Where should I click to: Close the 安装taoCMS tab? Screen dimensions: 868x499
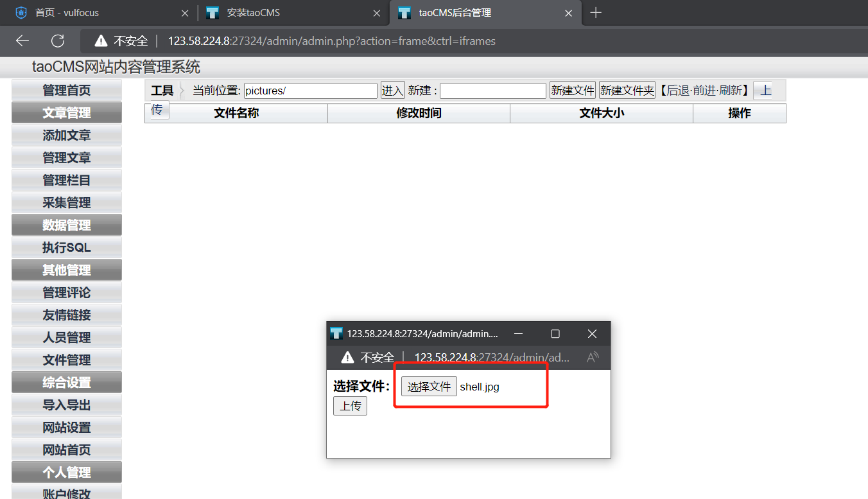tap(377, 13)
